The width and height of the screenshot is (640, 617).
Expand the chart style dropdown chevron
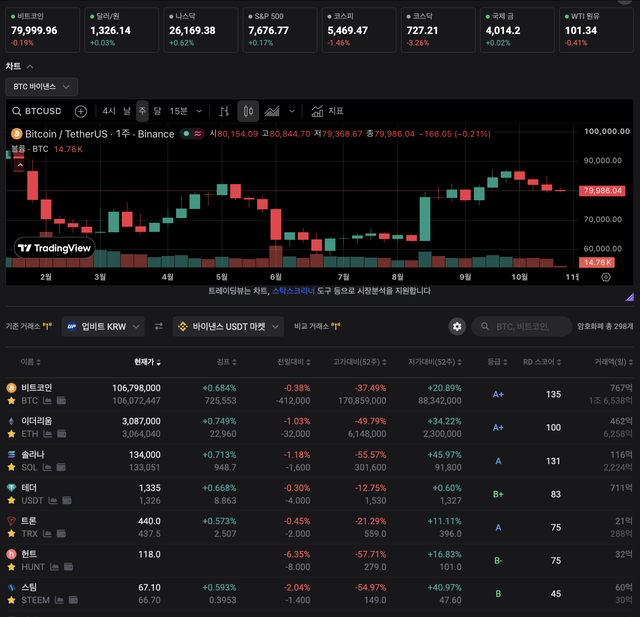click(x=292, y=111)
